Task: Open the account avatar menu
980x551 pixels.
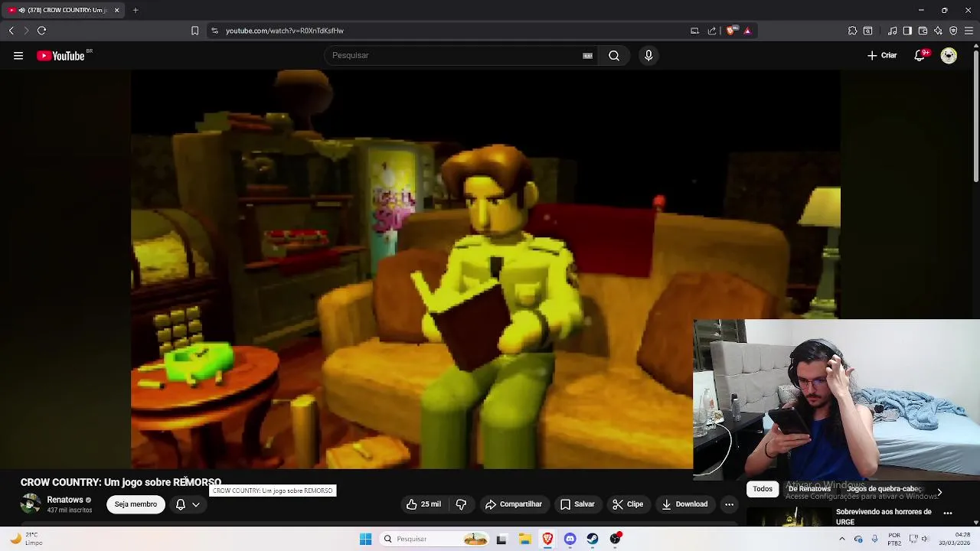Action: pyautogui.click(x=949, y=55)
